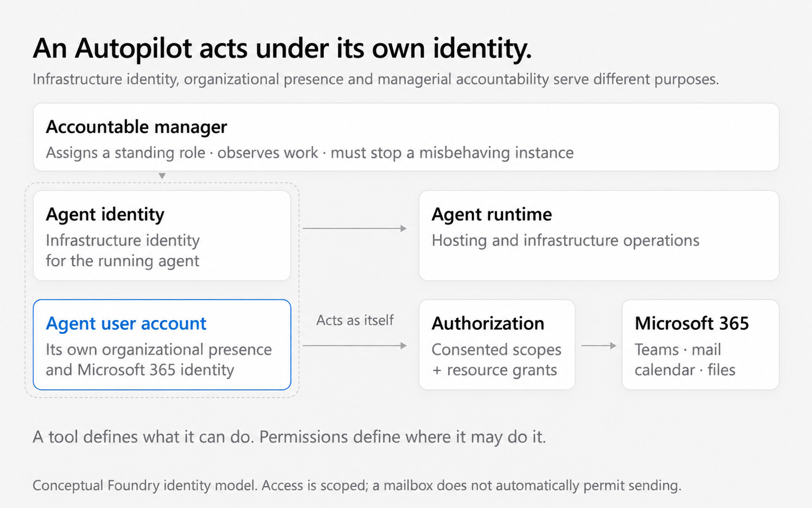Select the 'Agent identity' card title
The width and height of the screenshot is (812, 508).
pyautogui.click(x=105, y=214)
